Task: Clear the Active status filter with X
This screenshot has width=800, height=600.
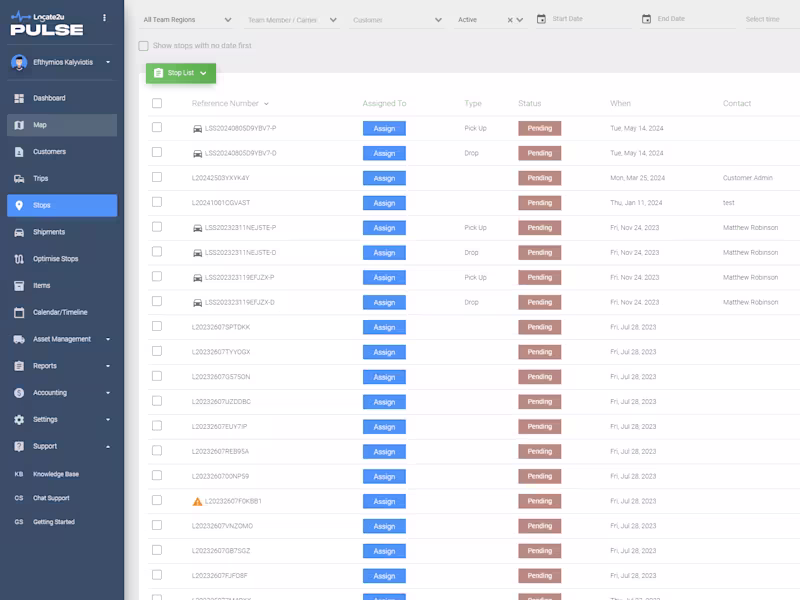Action: [510, 20]
